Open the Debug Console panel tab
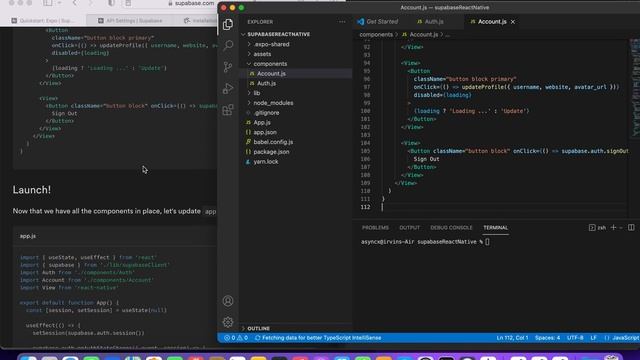 pos(451,228)
